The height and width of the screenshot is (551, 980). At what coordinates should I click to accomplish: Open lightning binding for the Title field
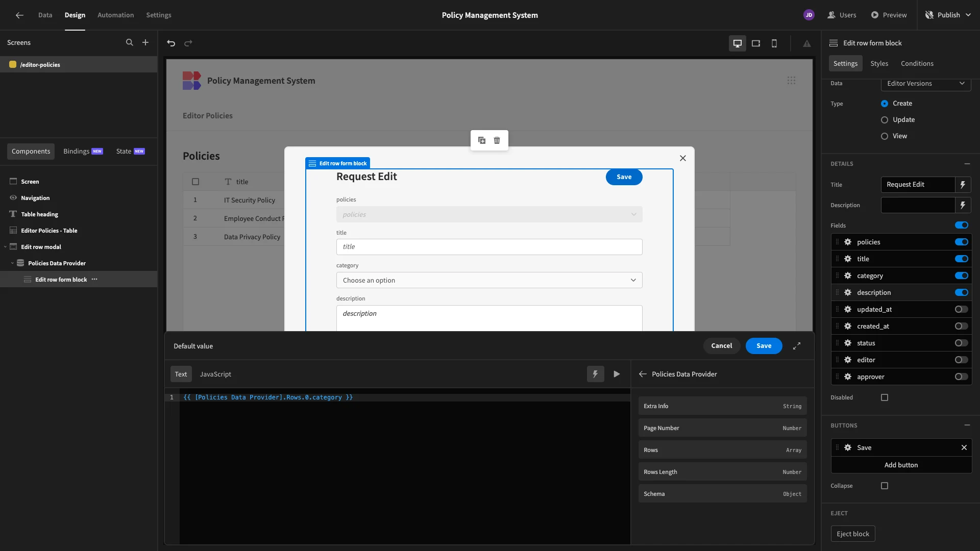963,185
